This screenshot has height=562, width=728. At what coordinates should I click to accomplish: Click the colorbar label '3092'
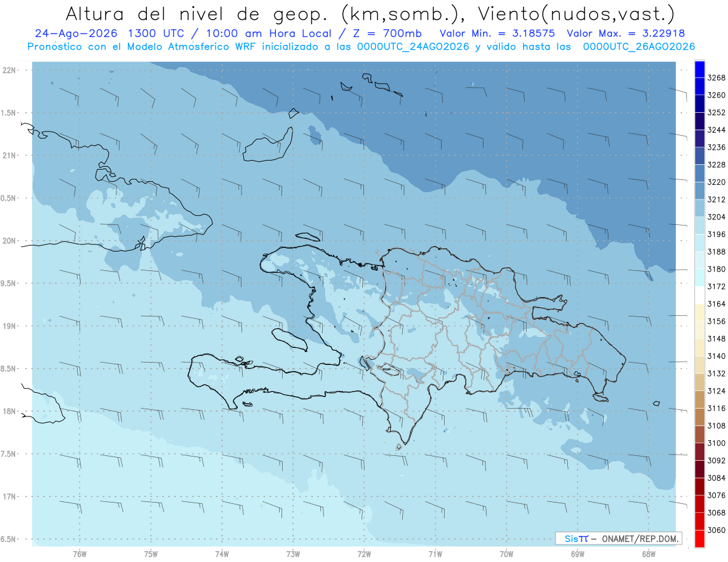[716, 461]
